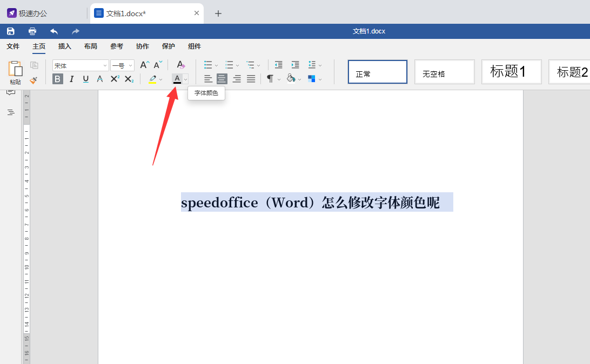Click the Copy icon beside Paste

34,65
